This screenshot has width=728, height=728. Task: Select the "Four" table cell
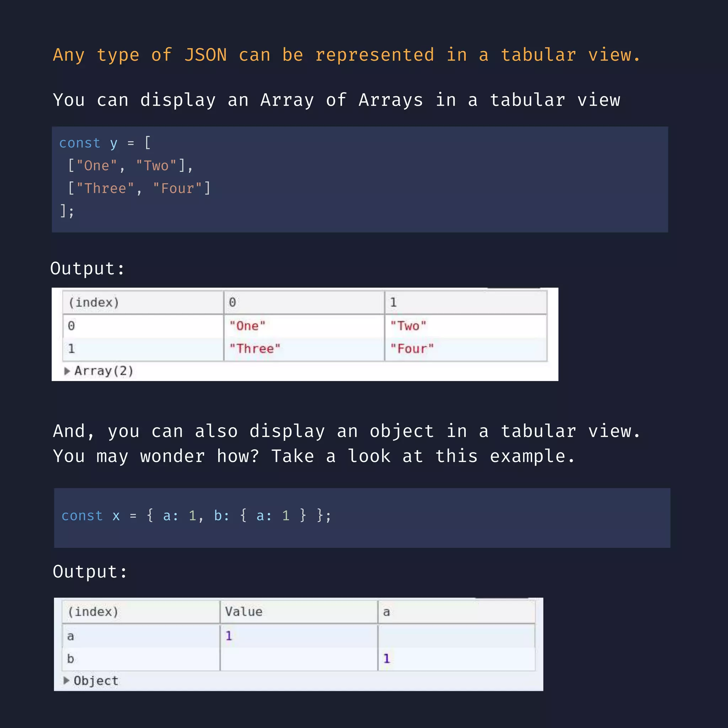466,349
